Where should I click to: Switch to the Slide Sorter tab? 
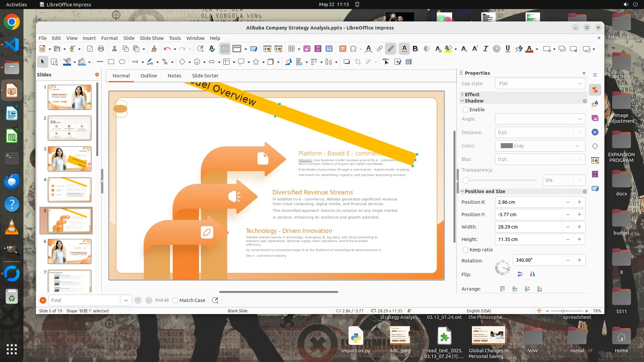(205, 76)
